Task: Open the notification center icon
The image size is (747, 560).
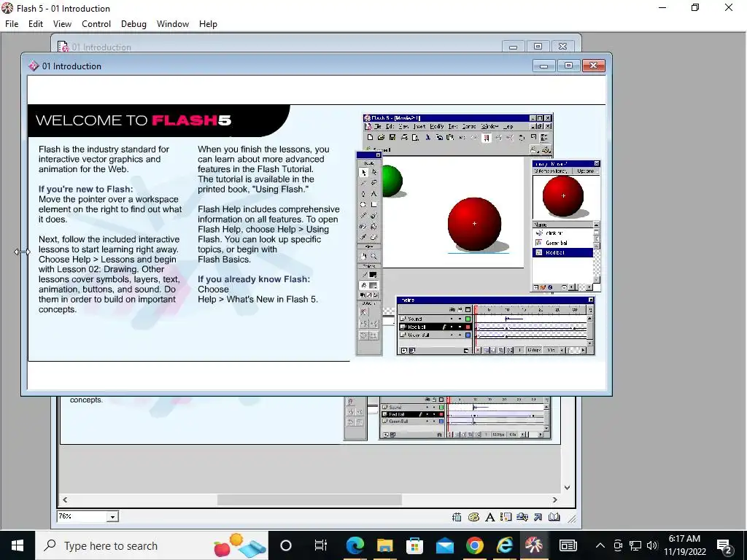Action: pos(724,545)
